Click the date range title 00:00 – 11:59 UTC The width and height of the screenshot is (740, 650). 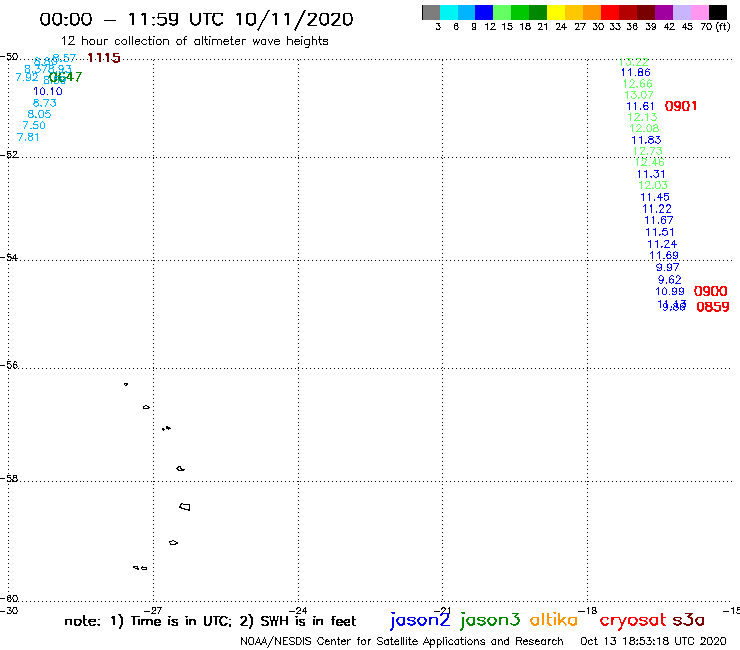tap(196, 19)
